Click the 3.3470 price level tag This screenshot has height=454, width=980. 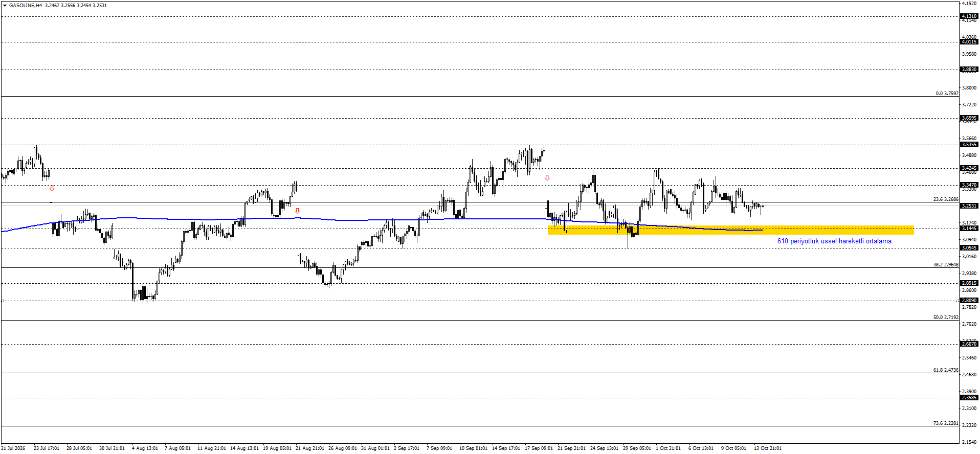click(x=969, y=185)
